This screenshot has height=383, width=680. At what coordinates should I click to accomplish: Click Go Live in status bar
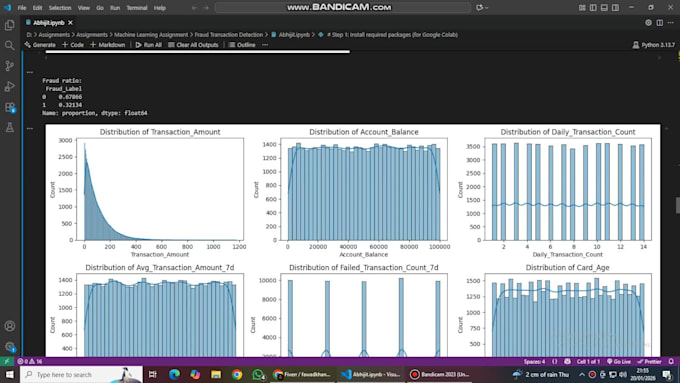(x=619, y=361)
